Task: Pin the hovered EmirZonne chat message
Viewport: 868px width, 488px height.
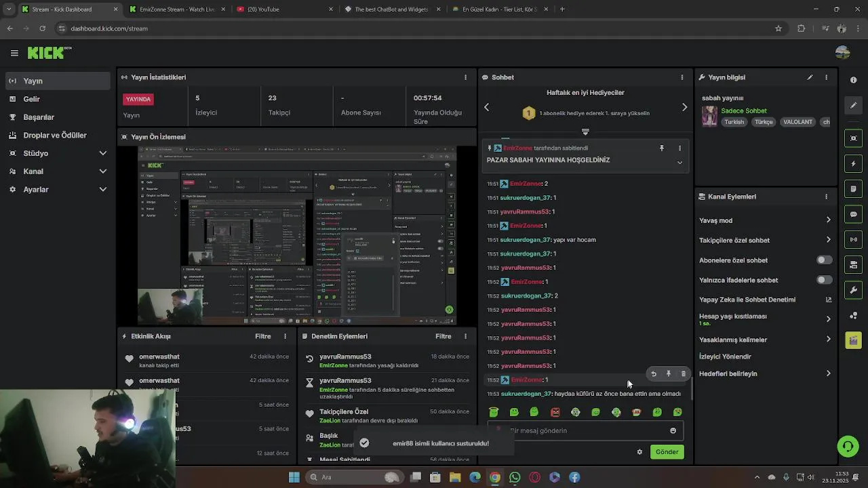Action: [669, 373]
